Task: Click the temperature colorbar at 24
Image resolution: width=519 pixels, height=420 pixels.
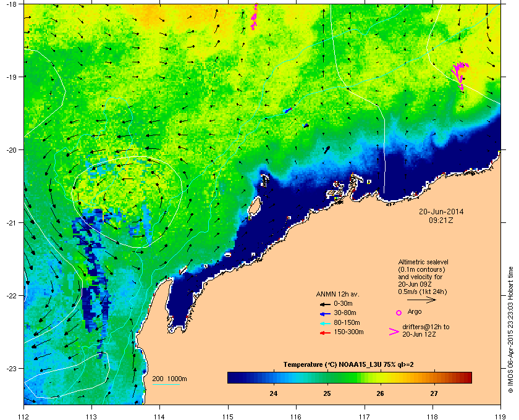Action: pos(273,377)
